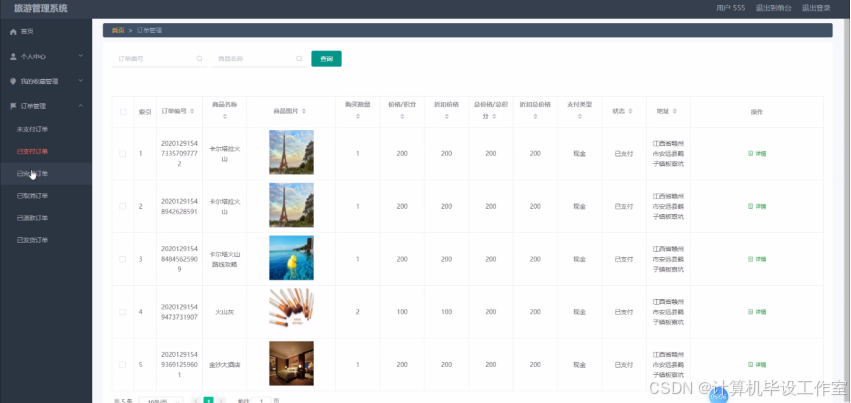The image size is (851, 403).
Task: Select 已退款订单 in the sidebar
Action: click(33, 218)
